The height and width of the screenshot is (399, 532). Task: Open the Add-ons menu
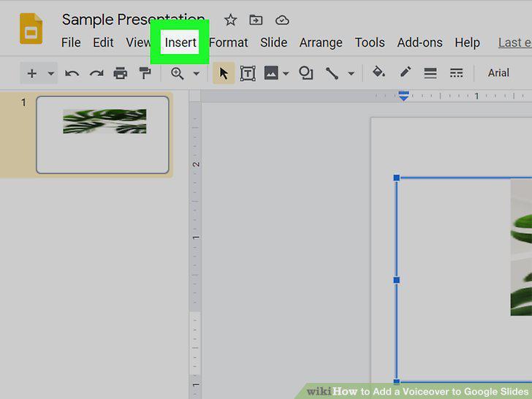click(x=419, y=42)
